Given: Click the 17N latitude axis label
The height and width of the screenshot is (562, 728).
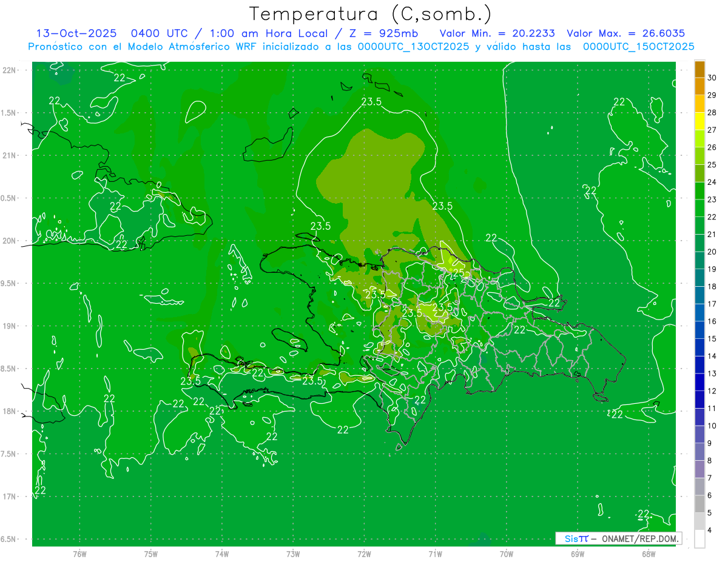Looking at the screenshot, I should [x=10, y=497].
